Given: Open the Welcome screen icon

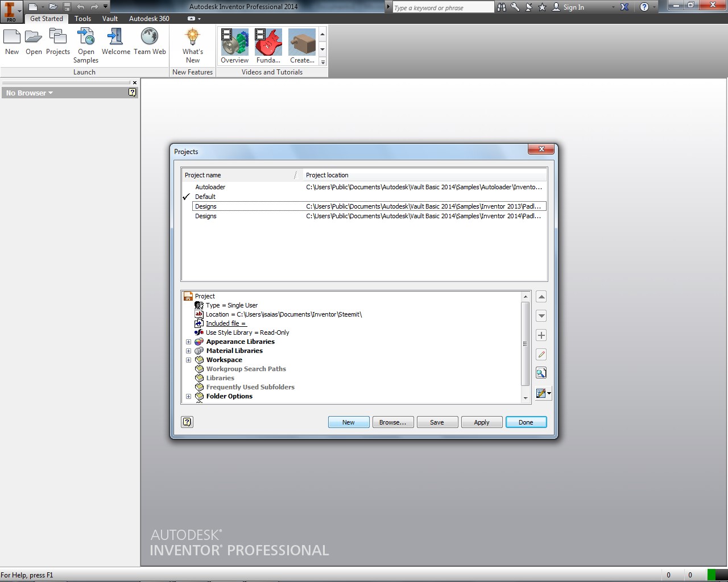Looking at the screenshot, I should pyautogui.click(x=116, y=42).
